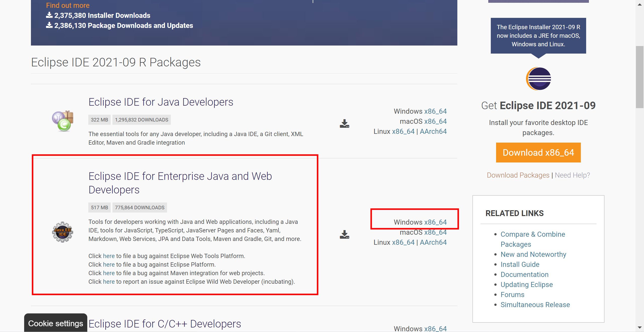This screenshot has width=644, height=332.
Task: Download Enterprise Java macOS x86_64 package
Action: [435, 232]
